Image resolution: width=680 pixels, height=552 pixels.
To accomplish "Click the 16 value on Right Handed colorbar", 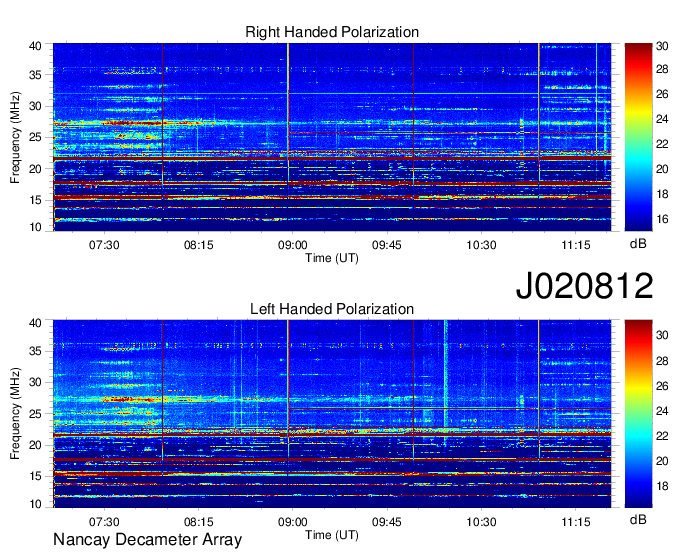I will 662,219.
